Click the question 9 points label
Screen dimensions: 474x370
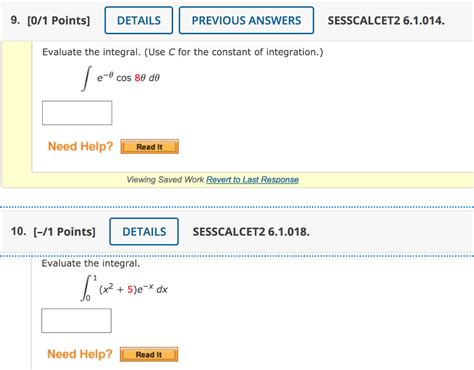(x=50, y=21)
